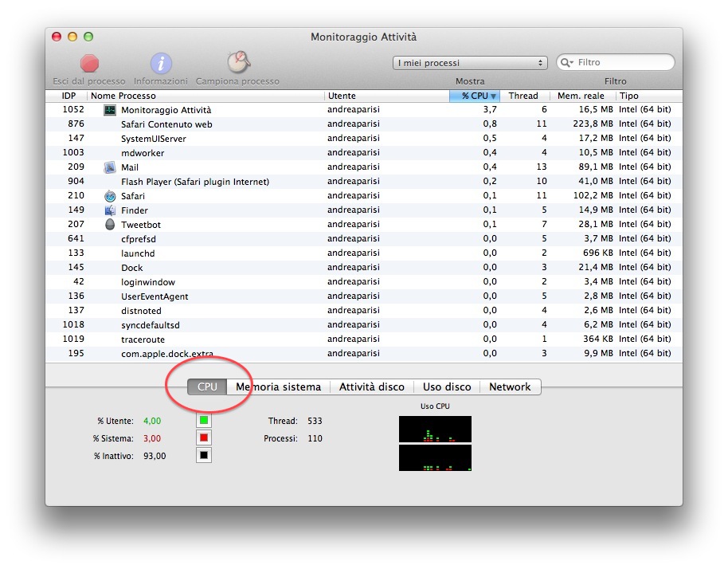Switch to the Attività disco tab
This screenshot has height=569, width=728.
[371, 387]
